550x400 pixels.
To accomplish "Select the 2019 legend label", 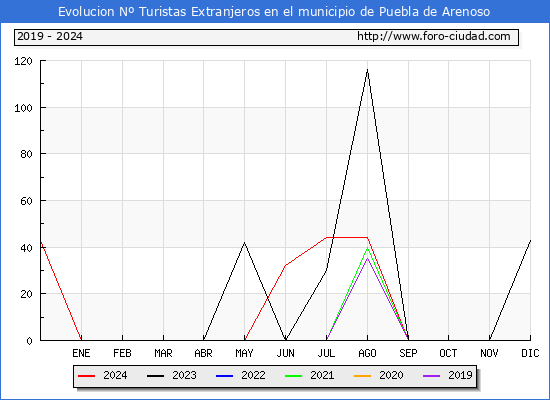I will pyautogui.click(x=460, y=375).
